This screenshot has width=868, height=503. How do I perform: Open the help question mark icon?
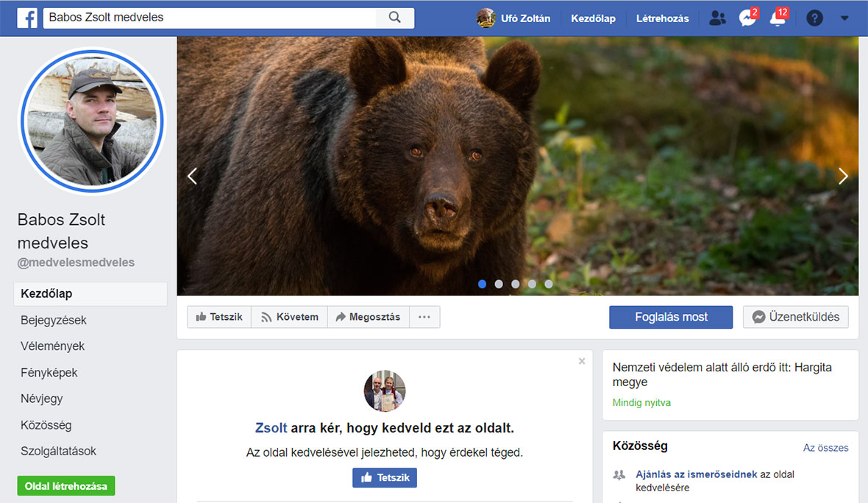coord(814,18)
